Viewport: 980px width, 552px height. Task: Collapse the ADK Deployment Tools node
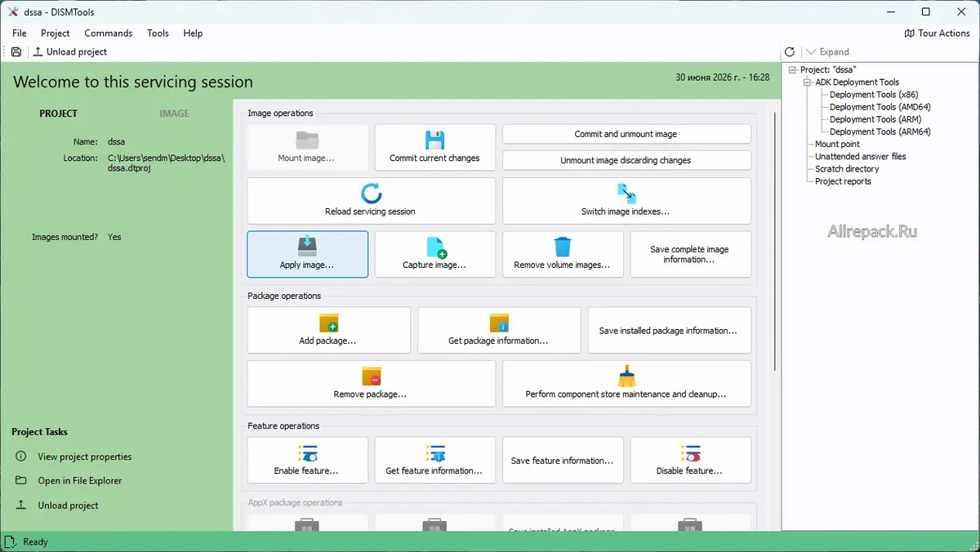click(x=808, y=82)
